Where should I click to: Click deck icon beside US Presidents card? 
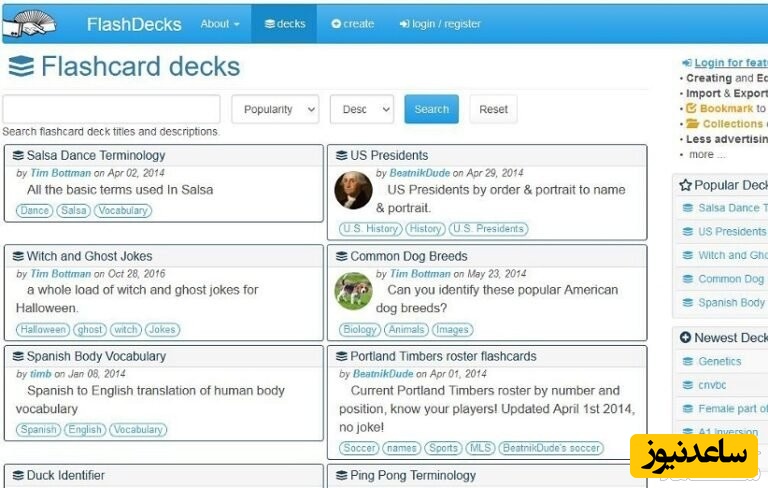tap(341, 155)
